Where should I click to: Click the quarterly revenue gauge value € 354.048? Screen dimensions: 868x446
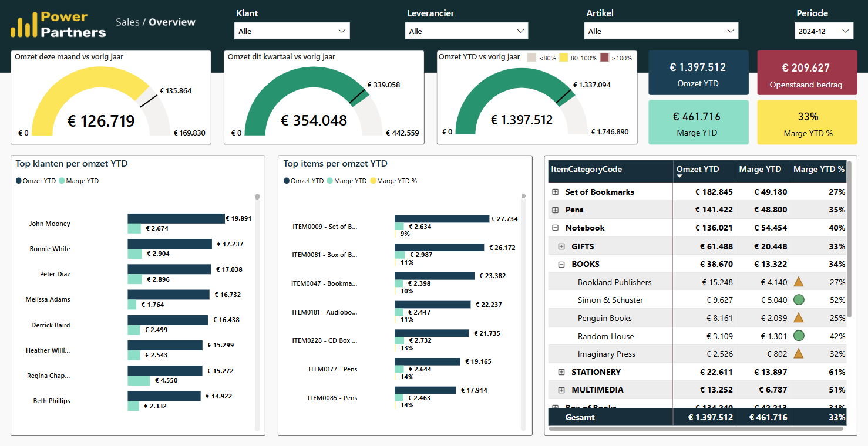(314, 120)
